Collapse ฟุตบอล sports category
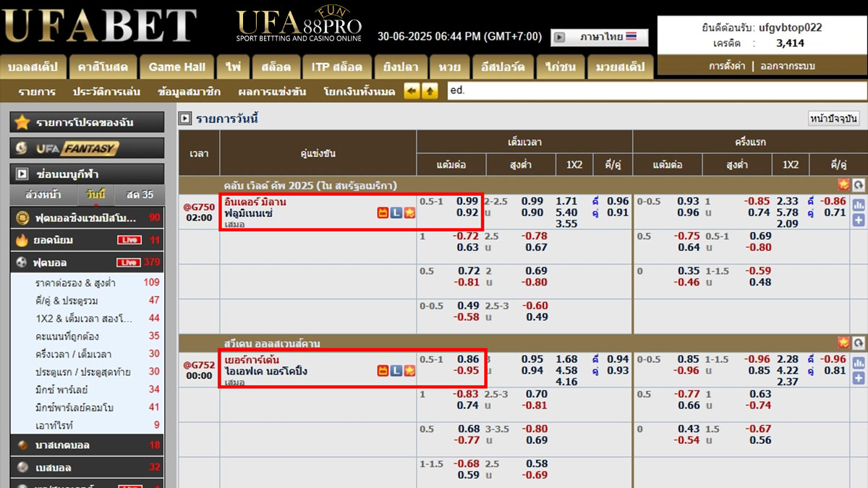Viewport: 868px width, 488px height. coord(87,262)
